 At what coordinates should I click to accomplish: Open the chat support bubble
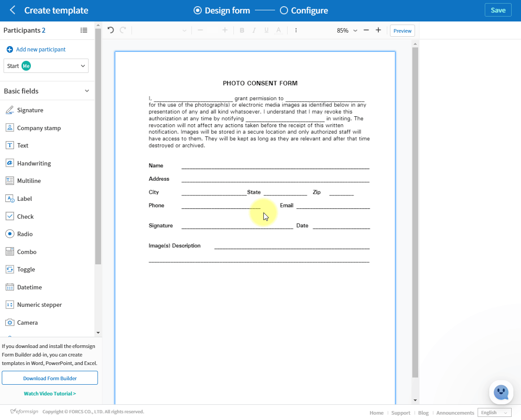click(x=501, y=392)
